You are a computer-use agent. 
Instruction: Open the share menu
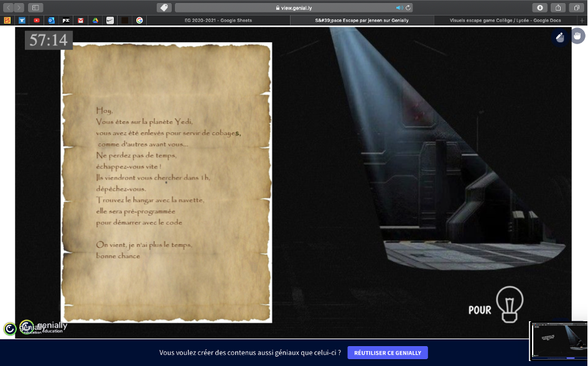point(558,7)
